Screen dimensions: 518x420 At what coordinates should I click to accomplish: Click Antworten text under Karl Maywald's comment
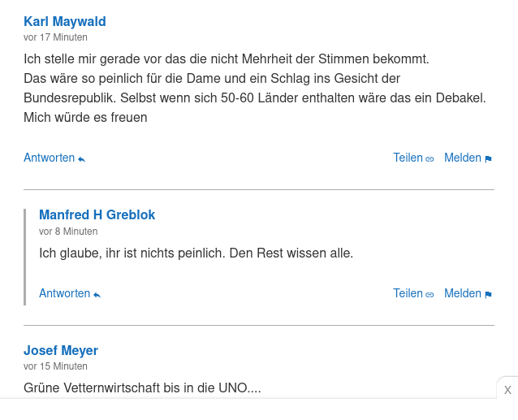click(50, 158)
